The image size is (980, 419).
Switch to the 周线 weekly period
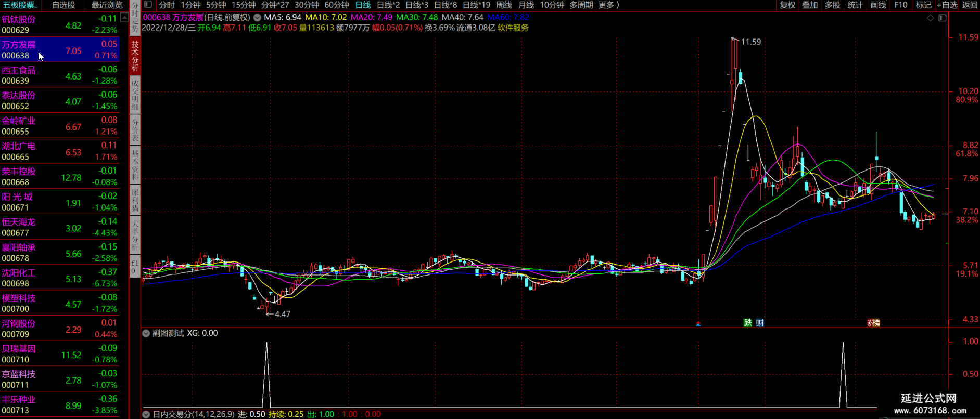(x=504, y=5)
